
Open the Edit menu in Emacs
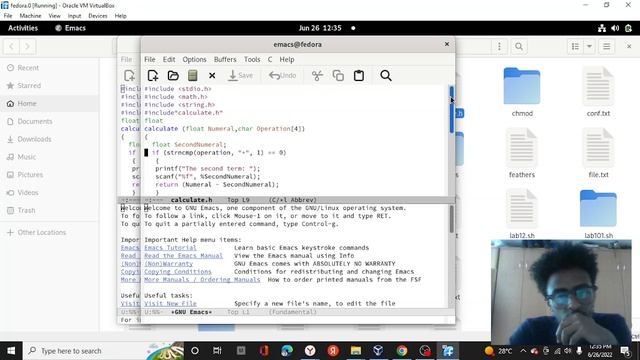[x=169, y=59]
